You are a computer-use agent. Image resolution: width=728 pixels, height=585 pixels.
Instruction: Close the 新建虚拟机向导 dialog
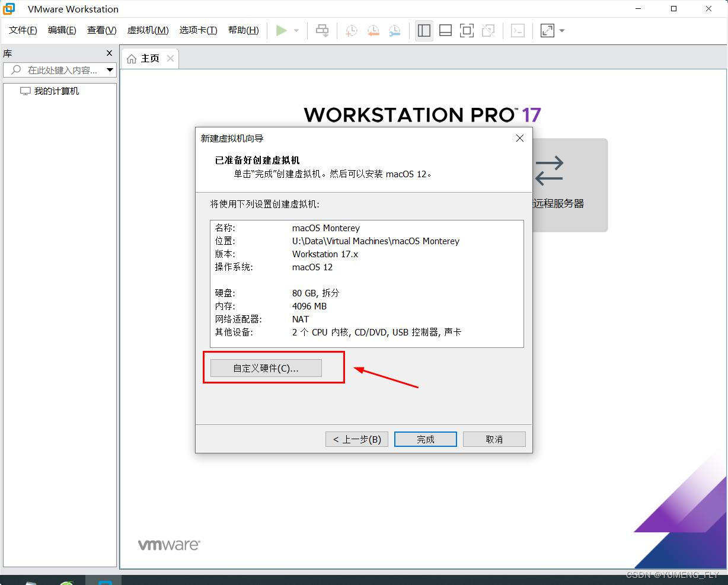520,138
